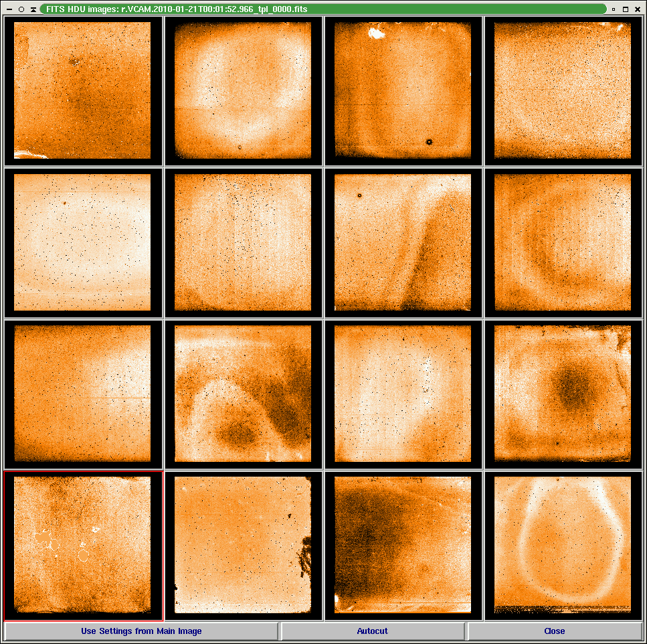Image resolution: width=647 pixels, height=644 pixels.
Task: Close window using title bar X icon
Action: (x=638, y=9)
